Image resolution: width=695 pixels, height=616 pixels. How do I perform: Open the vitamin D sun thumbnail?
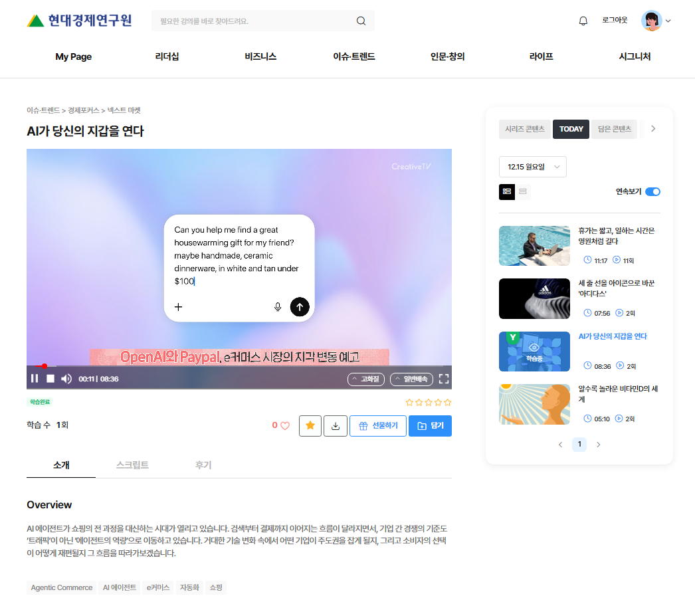coord(534,404)
